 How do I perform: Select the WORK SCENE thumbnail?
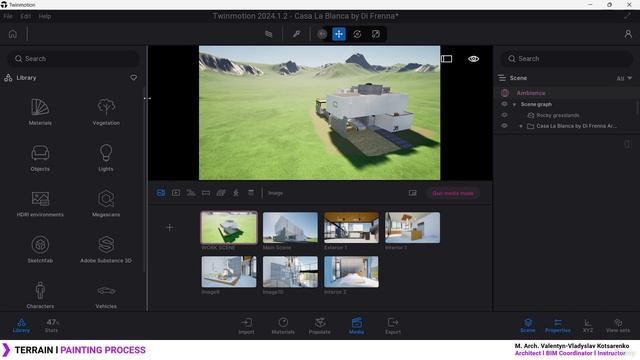tap(229, 227)
